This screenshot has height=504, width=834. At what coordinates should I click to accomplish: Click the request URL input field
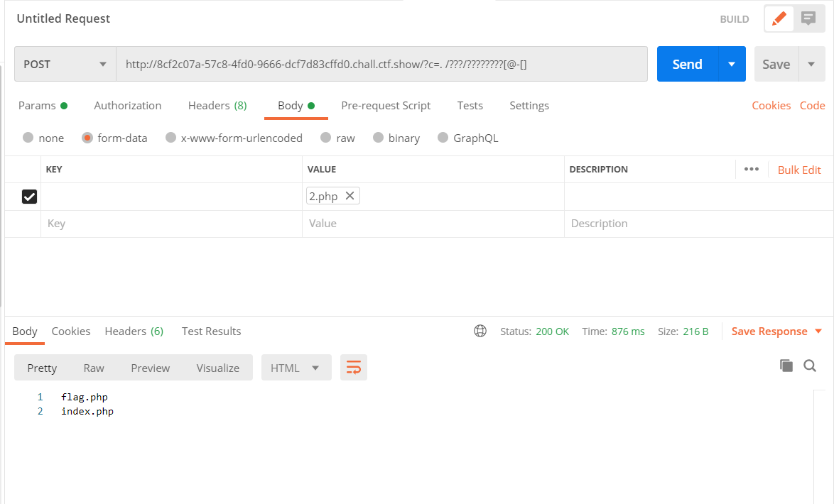[x=381, y=64]
